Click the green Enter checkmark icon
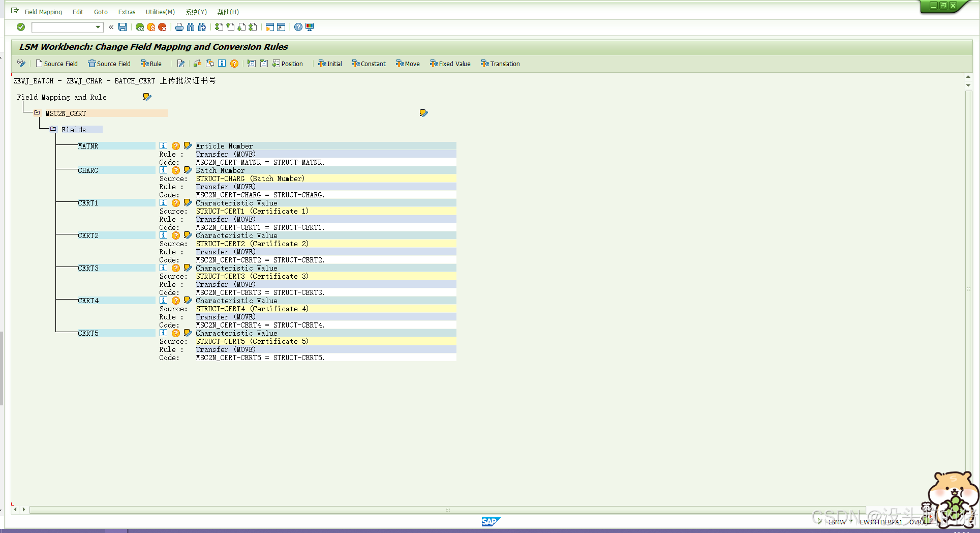The image size is (980, 533). pos(21,27)
